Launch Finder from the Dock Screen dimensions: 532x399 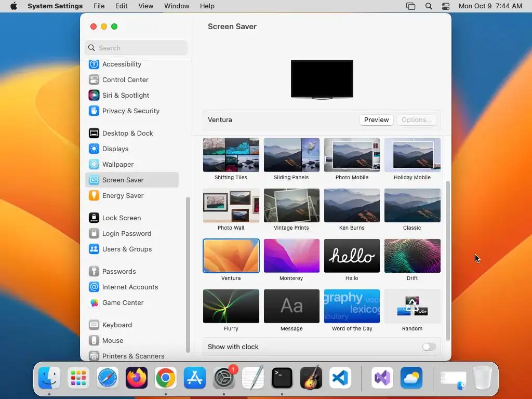coord(49,378)
